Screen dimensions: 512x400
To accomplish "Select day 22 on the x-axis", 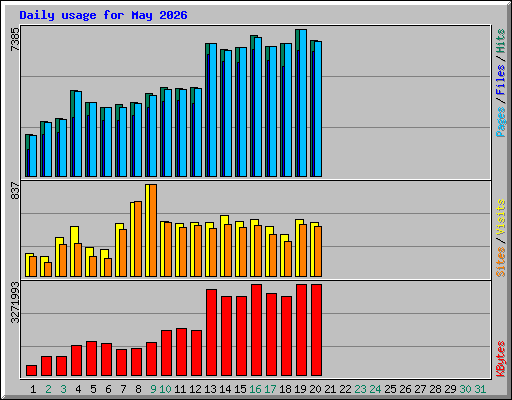I will pyautogui.click(x=345, y=389).
